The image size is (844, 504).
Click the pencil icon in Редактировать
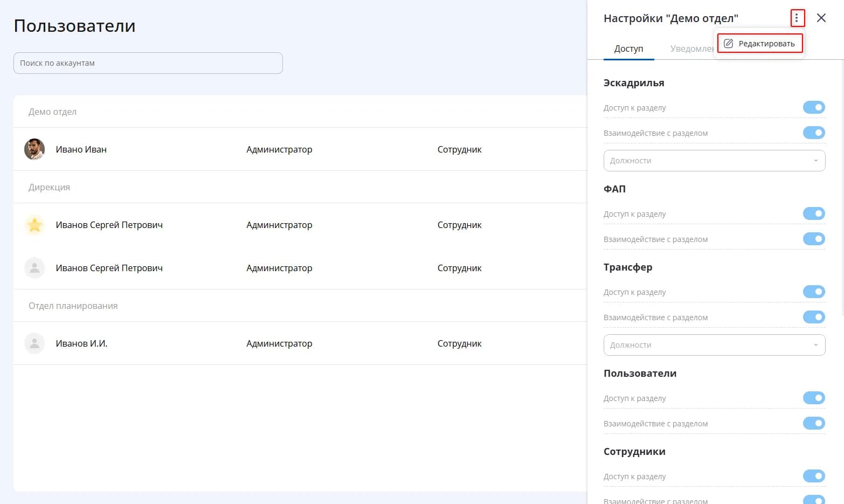[729, 44]
